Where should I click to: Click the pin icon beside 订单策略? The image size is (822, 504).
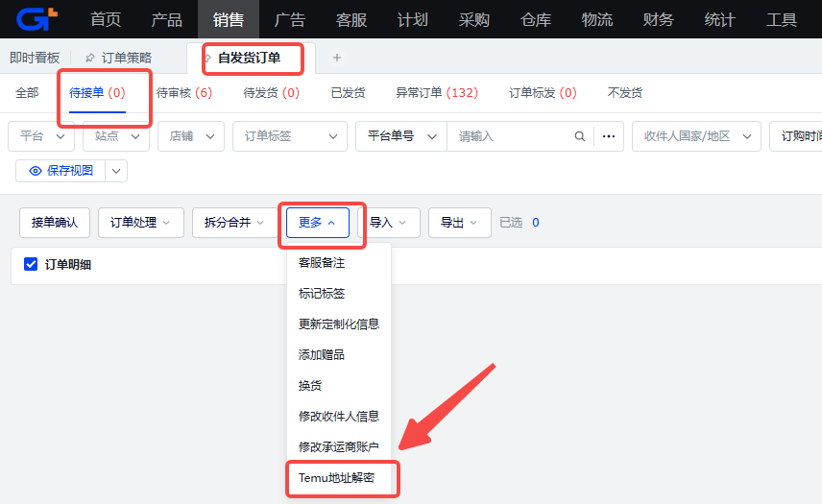[90, 58]
